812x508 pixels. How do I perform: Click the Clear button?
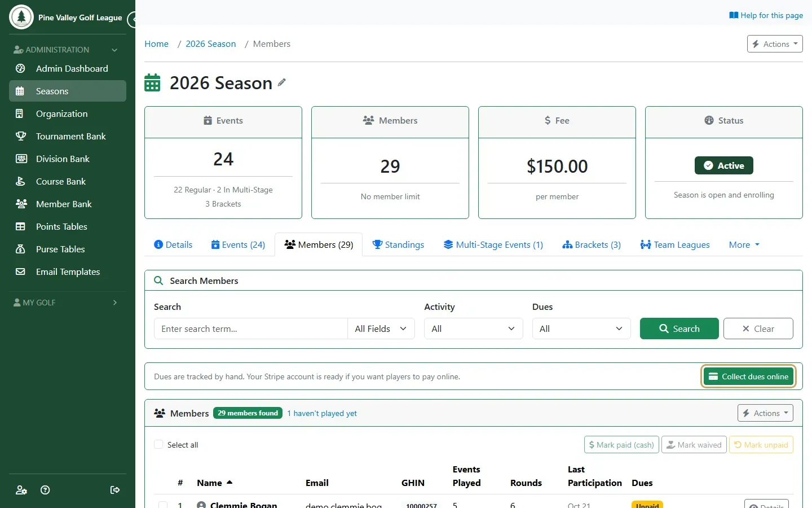click(x=758, y=329)
